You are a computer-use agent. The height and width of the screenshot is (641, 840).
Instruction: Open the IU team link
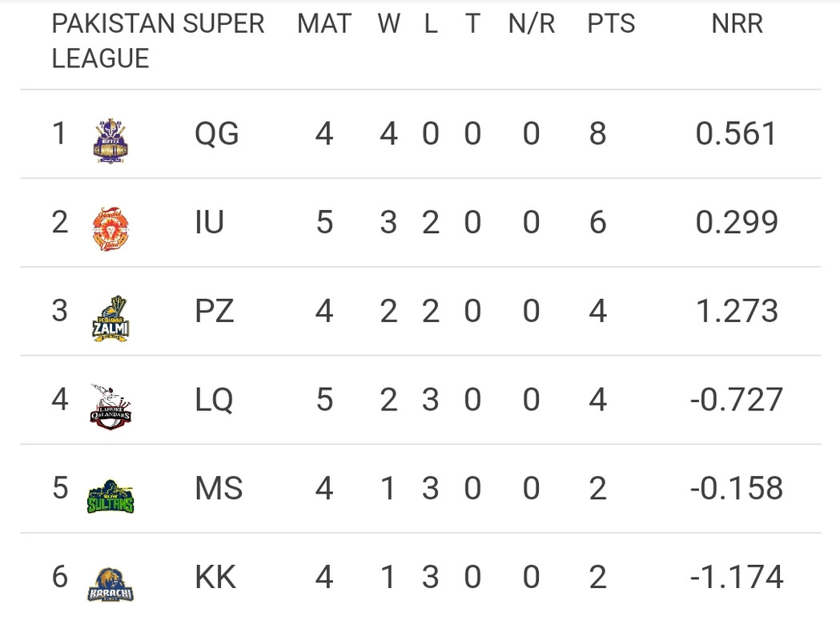[x=209, y=222]
